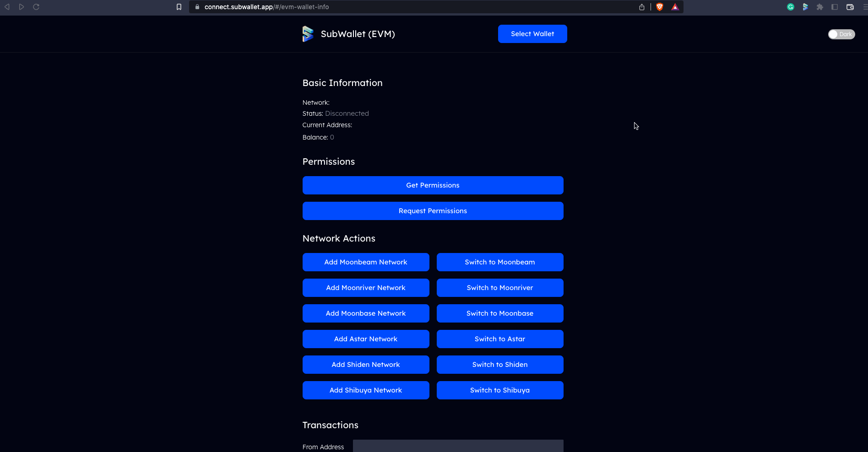Click the SubWallet logo next to page title
This screenshot has height=452, width=868.
tap(308, 33)
